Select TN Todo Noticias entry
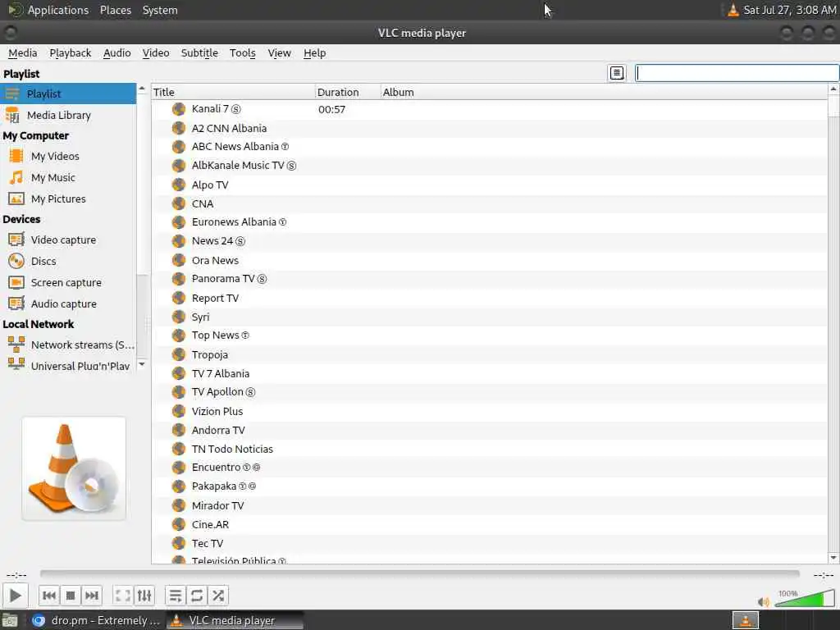Screen dimensions: 840x630 coord(489,449)
